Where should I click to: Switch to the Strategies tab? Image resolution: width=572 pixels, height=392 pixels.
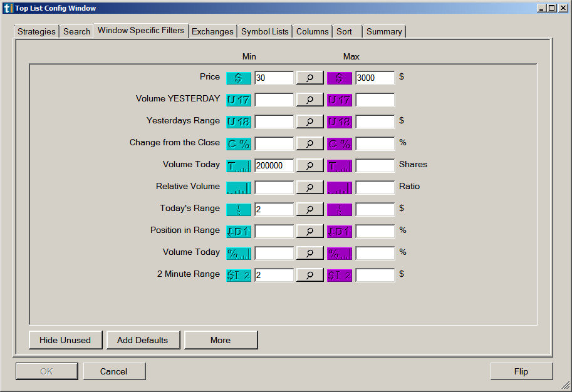click(36, 31)
